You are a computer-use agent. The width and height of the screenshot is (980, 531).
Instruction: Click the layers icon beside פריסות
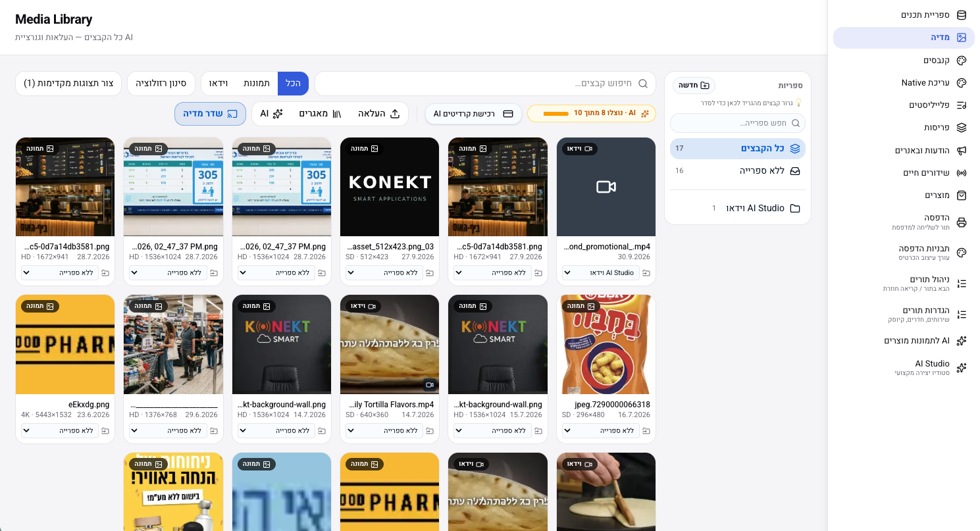[962, 128]
